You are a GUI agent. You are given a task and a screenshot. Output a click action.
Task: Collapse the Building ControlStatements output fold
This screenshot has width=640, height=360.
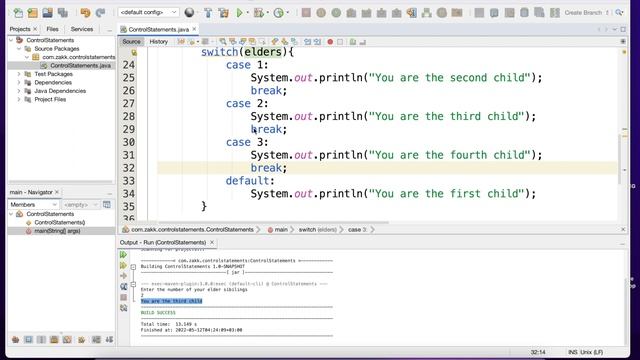(x=133, y=267)
